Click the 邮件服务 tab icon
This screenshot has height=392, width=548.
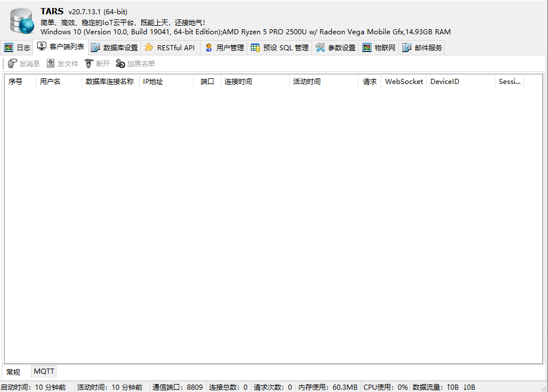tap(407, 47)
